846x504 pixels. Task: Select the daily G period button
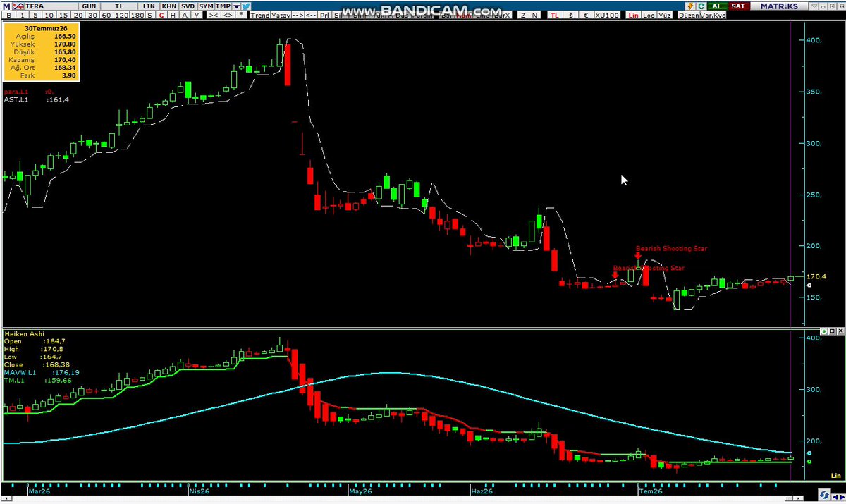click(161, 15)
